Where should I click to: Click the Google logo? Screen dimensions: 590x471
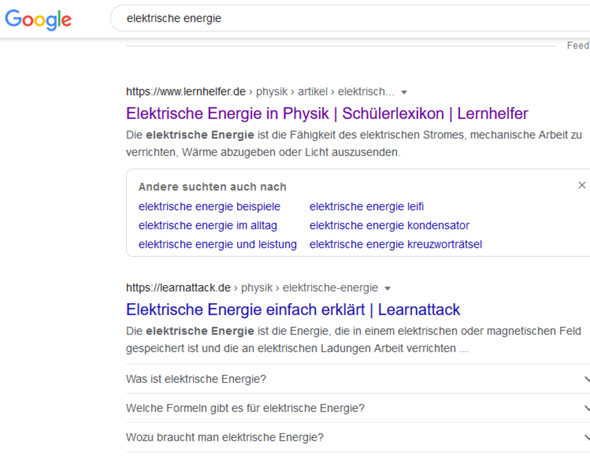coord(38,20)
